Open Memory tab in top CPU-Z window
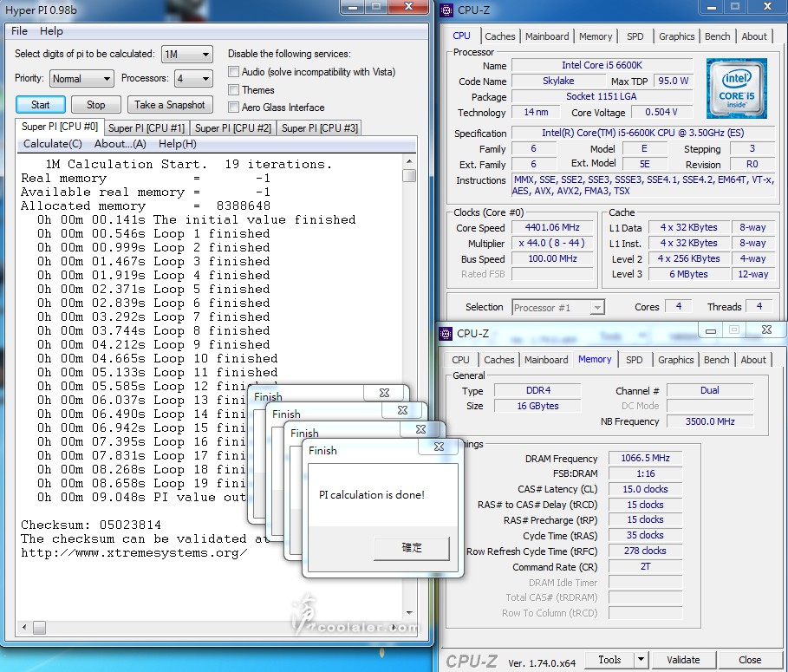 (x=596, y=36)
